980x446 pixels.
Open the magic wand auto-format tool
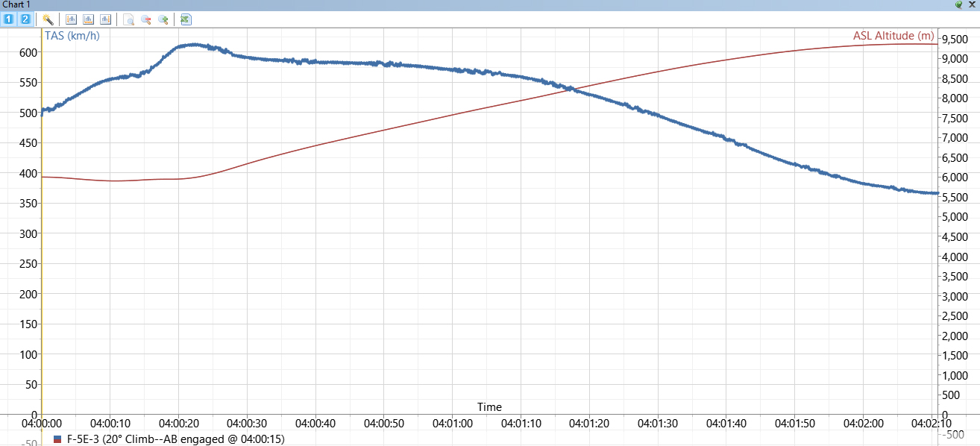(x=48, y=19)
